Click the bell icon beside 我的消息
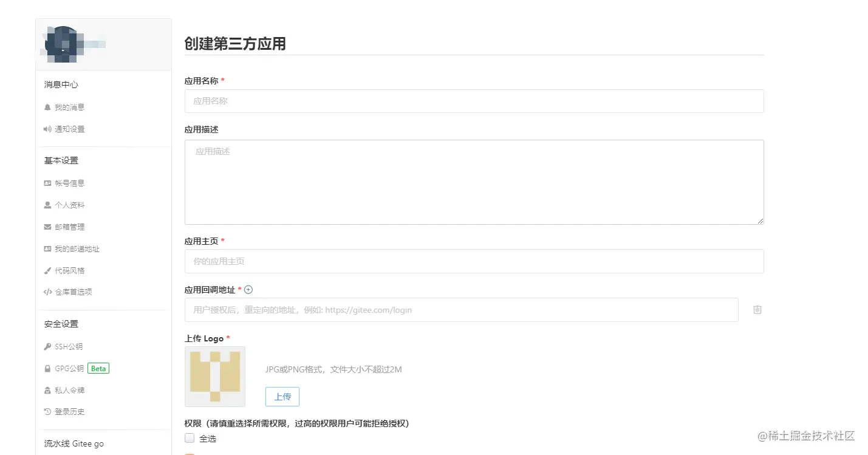Viewport: 868px width, 455px height. (47, 107)
